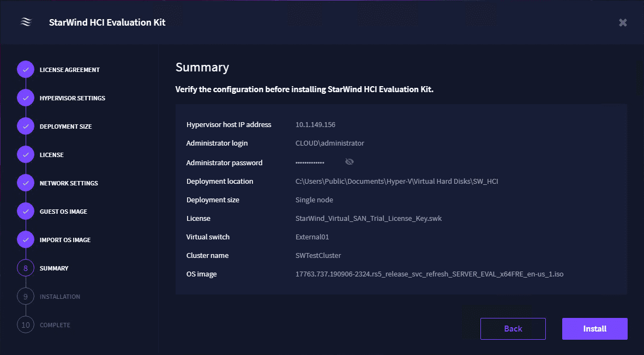This screenshot has width=644, height=355.
Task: Click the 'Deployment location' label
Action: pos(220,181)
